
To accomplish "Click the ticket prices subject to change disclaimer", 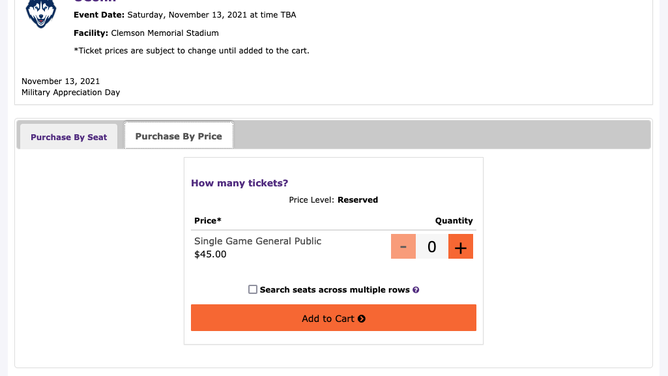I will pyautogui.click(x=192, y=51).
